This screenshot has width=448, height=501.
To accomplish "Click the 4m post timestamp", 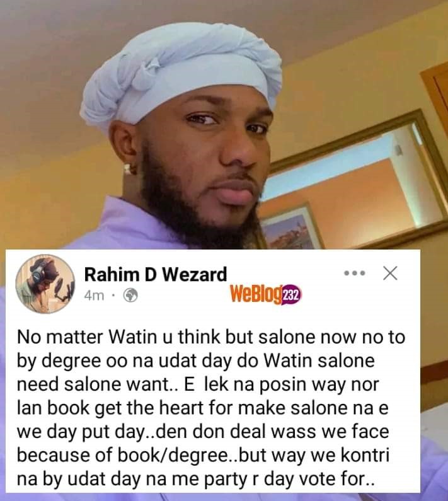I will (95, 296).
